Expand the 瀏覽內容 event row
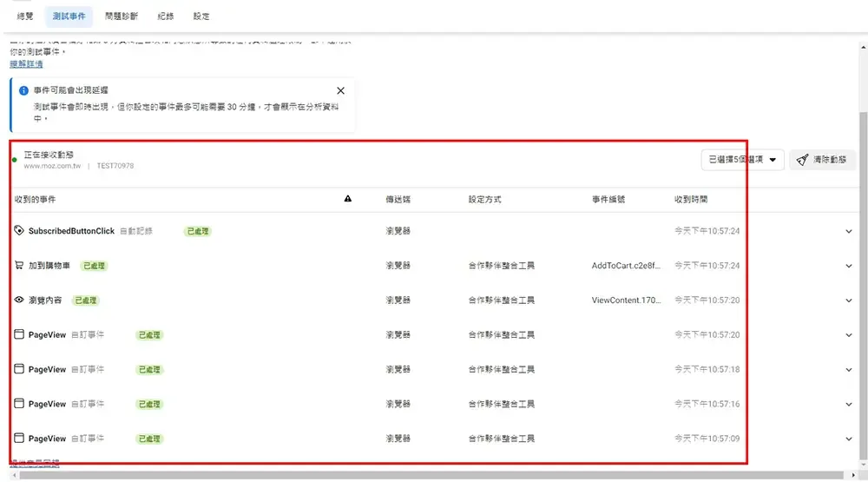The width and height of the screenshot is (868, 482). 849,300
